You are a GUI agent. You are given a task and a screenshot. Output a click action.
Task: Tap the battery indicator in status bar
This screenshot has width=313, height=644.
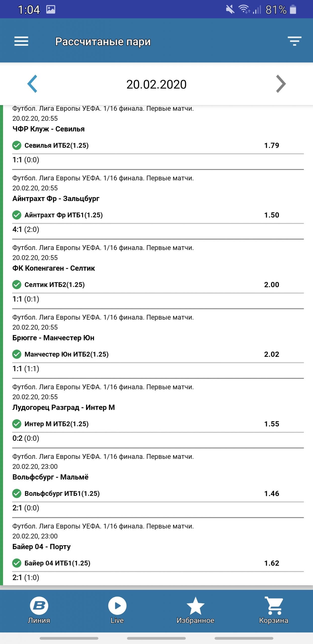click(x=293, y=10)
